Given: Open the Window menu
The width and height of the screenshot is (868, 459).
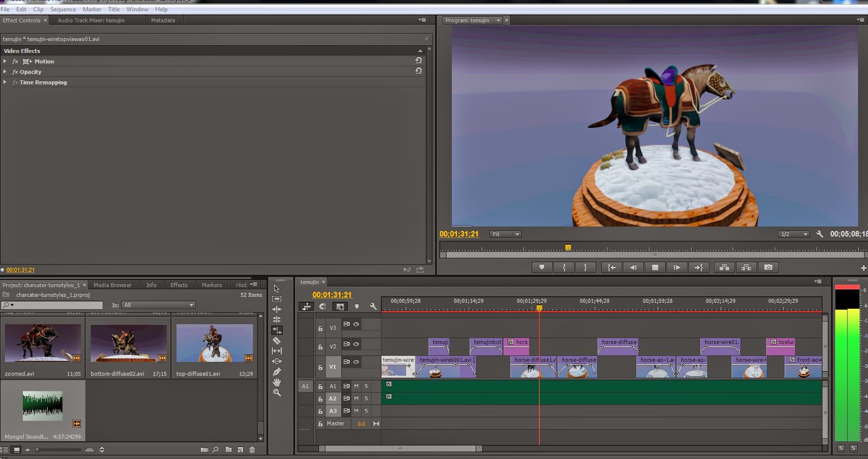Looking at the screenshot, I should (137, 9).
